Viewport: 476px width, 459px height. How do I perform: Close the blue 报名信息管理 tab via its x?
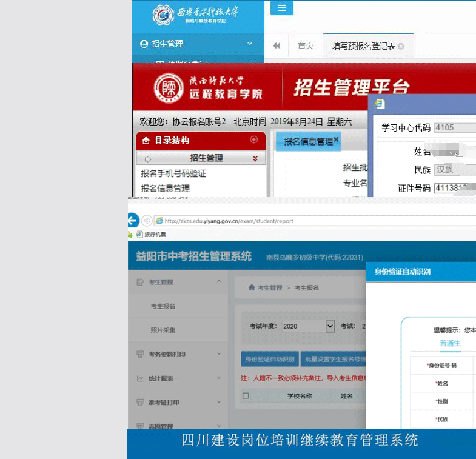336,139
